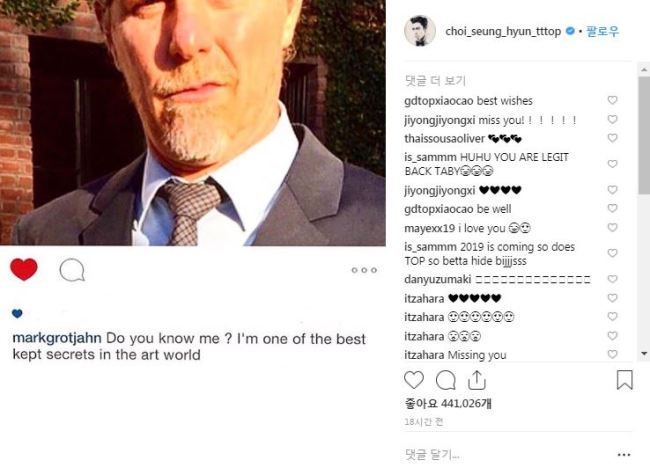Open three-dot options beneath the photo
Viewport: 650px width, 475px height.
coord(364,270)
